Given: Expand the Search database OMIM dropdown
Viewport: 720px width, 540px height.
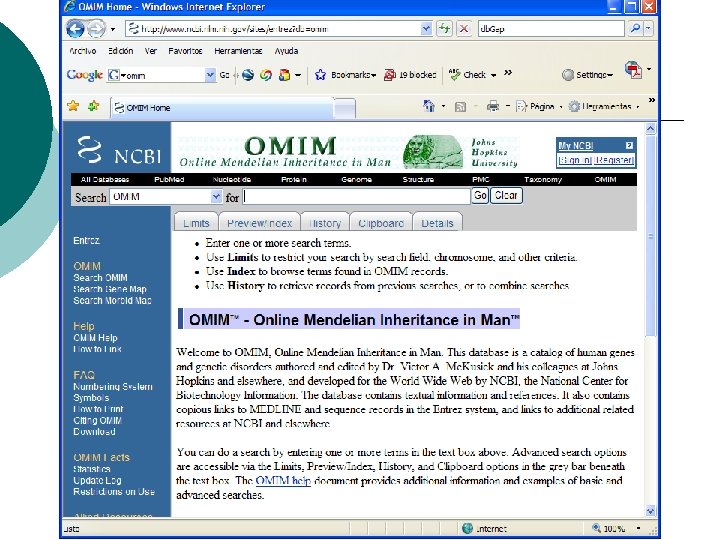Looking at the screenshot, I should [x=216, y=197].
